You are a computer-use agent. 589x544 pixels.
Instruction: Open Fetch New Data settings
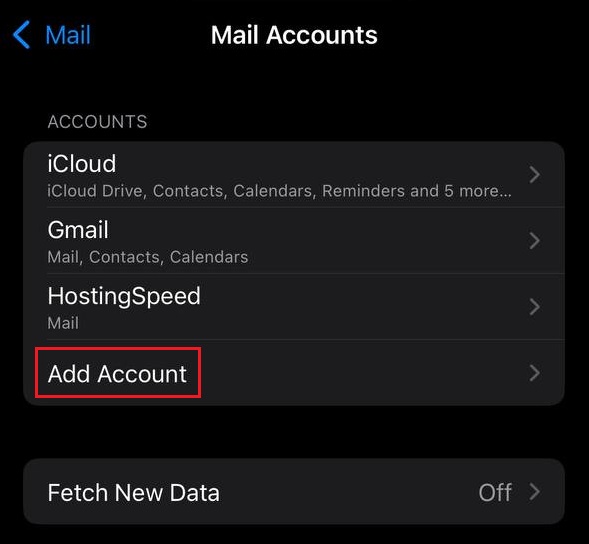click(x=294, y=491)
